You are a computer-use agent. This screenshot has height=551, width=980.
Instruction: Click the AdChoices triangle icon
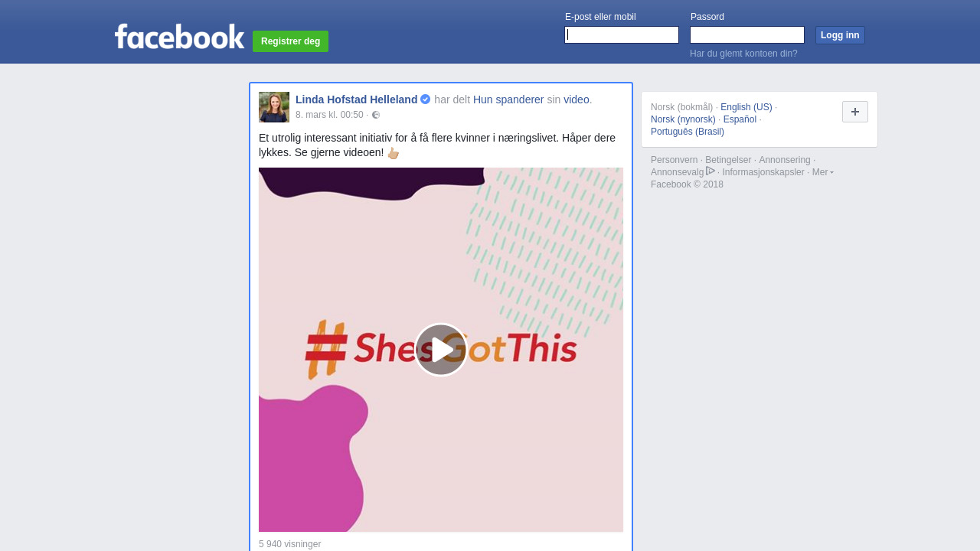[710, 171]
